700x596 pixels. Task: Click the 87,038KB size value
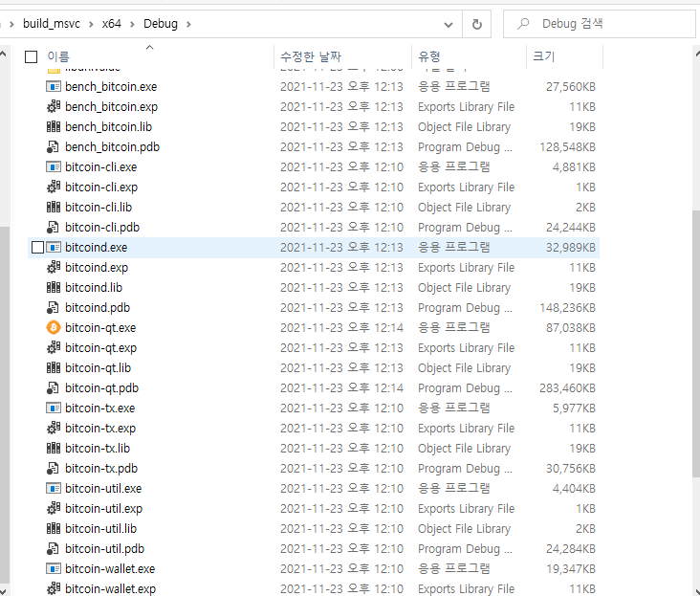[571, 328]
